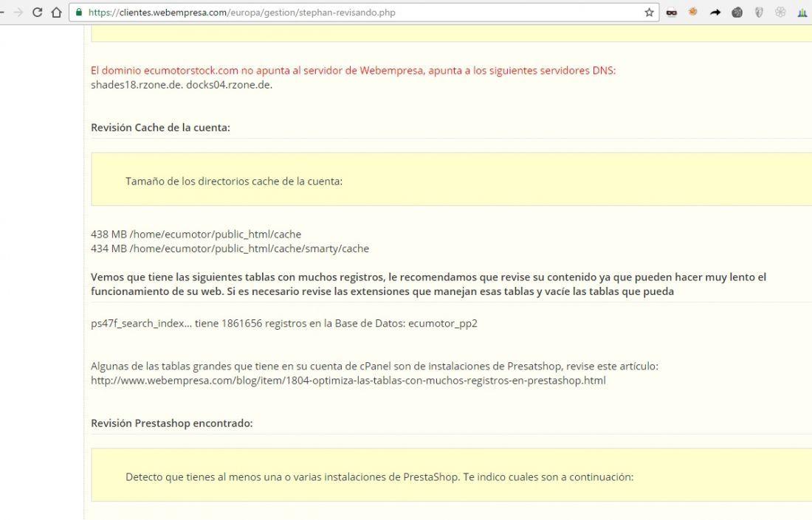The image size is (812, 520).
Task: Select the red ecumotorstock.com DNS warning text
Action: coord(353,70)
